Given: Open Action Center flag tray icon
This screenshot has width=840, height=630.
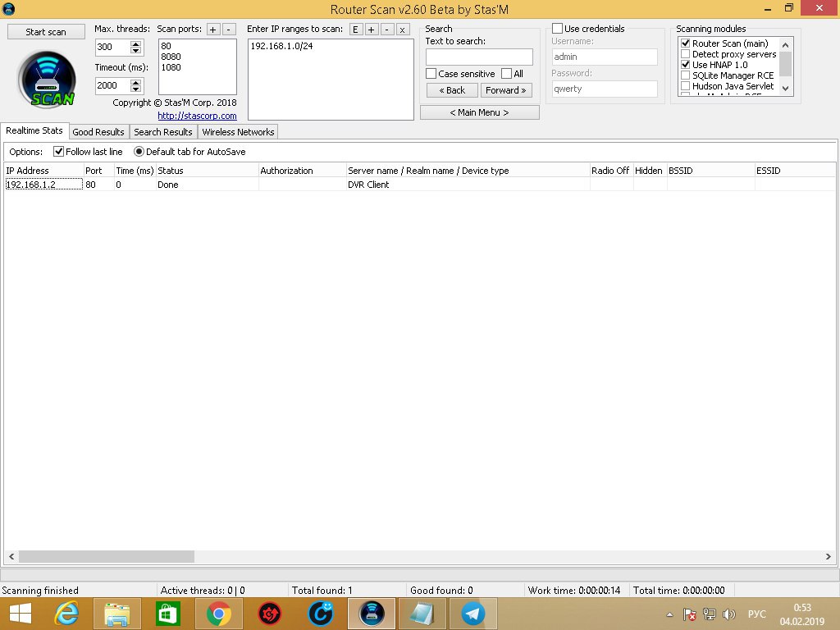Looking at the screenshot, I should pos(689,614).
